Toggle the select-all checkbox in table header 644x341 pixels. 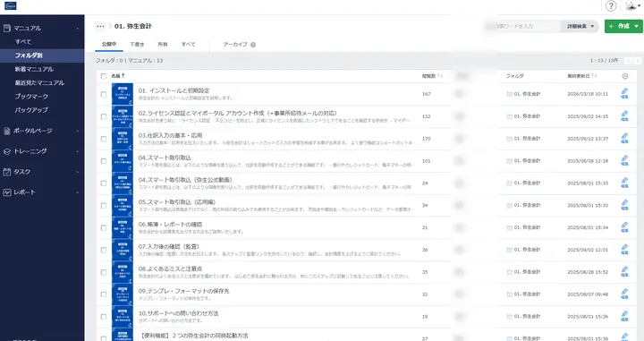[x=104, y=76]
